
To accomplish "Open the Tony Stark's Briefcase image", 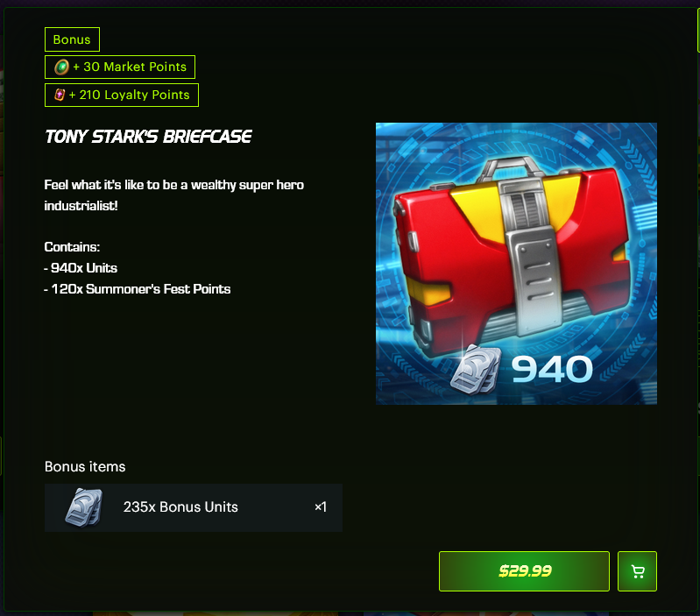I will click(516, 264).
